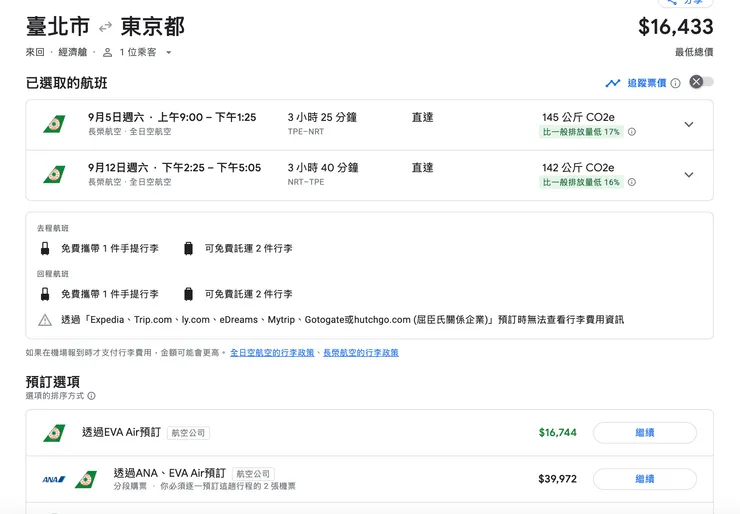Image resolution: width=740 pixels, height=514 pixels.
Task: Click the price tracking trend line icon
Action: 613,84
